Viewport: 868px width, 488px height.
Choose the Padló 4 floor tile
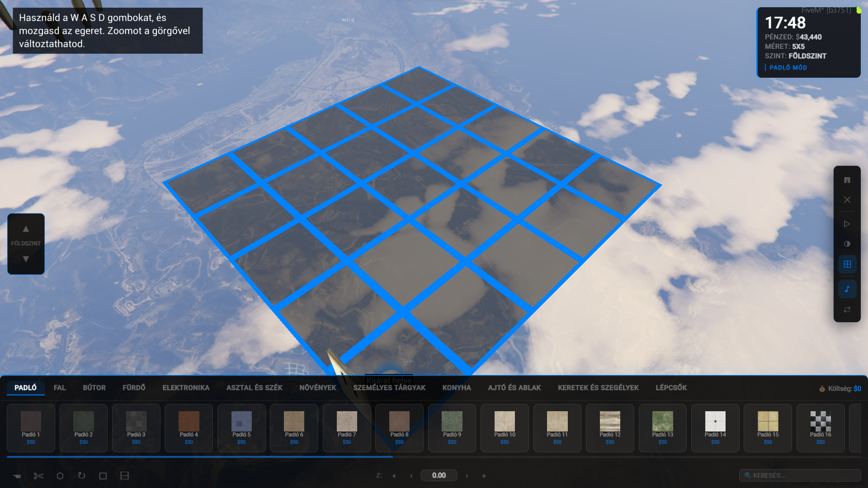coord(189,428)
